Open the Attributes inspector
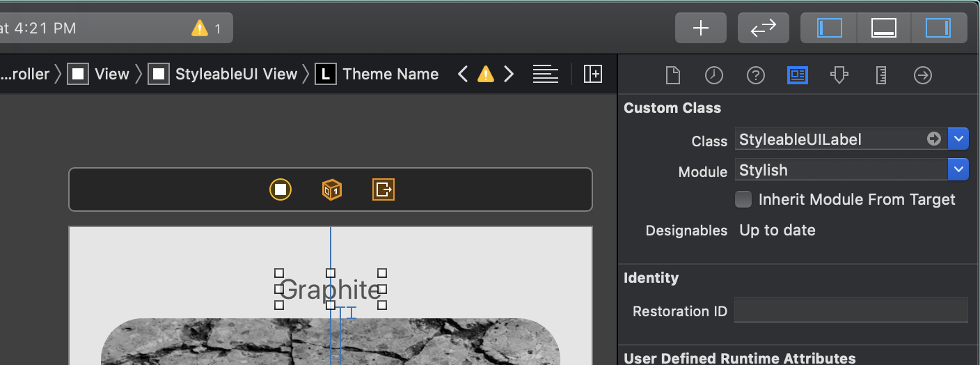The width and height of the screenshot is (980, 365). pyautogui.click(x=839, y=75)
